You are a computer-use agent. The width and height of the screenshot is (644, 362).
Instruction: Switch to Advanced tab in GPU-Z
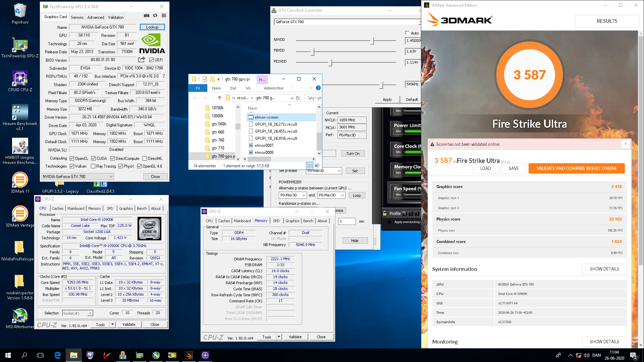96,17
